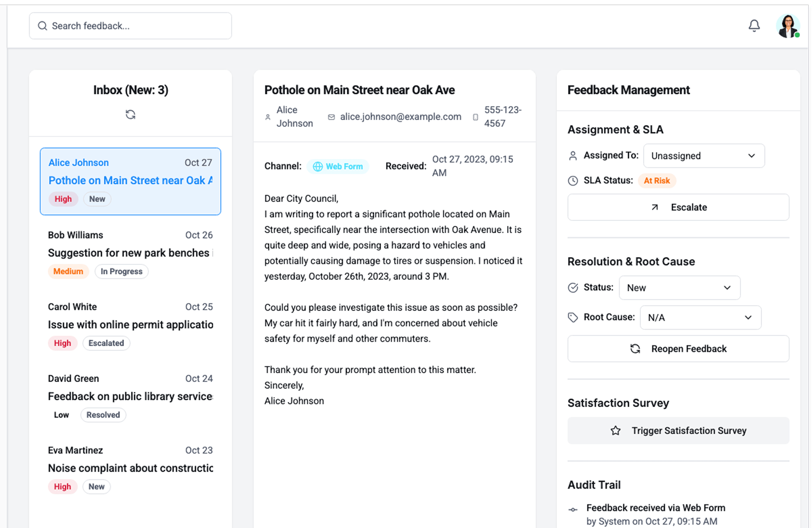Open the Assigned To dropdown
Viewport: 812px width, 528px height.
click(703, 156)
